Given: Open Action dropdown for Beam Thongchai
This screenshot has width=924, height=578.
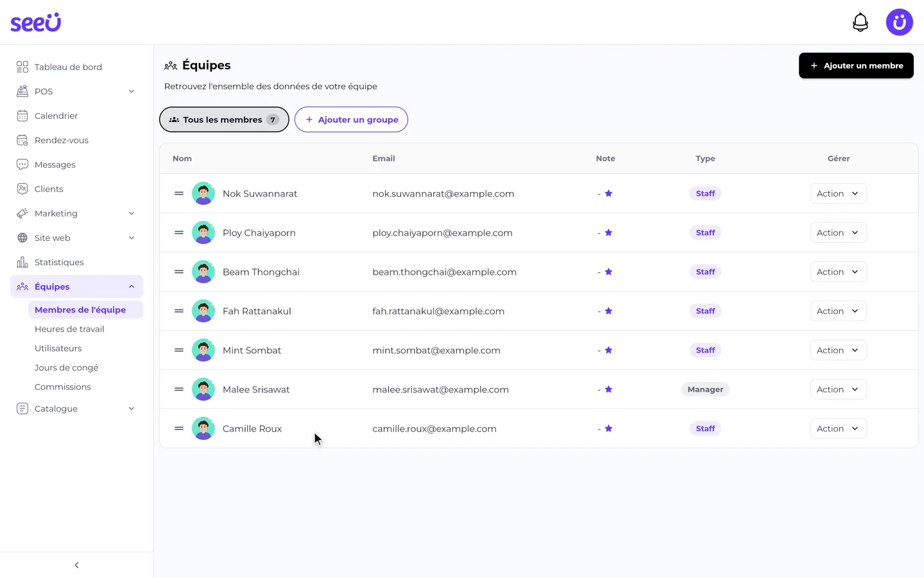Looking at the screenshot, I should [838, 272].
